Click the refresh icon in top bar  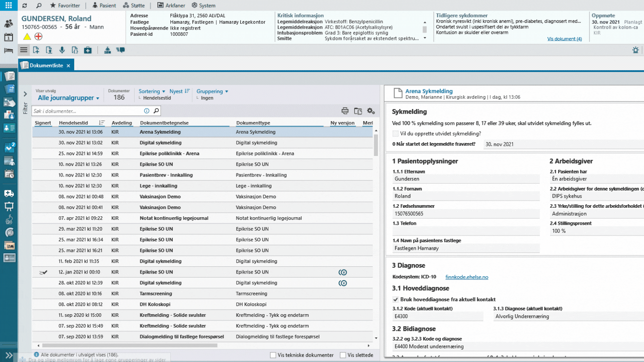point(25,5)
